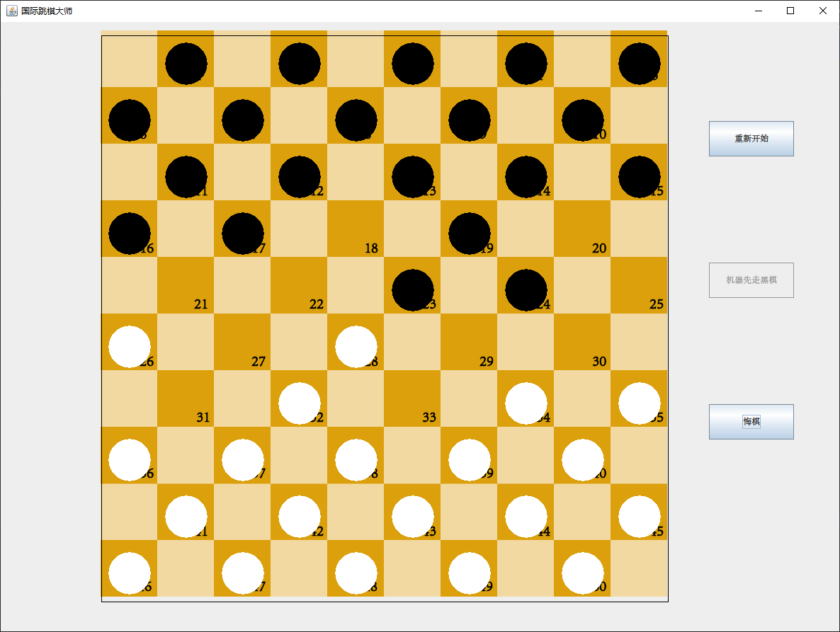The height and width of the screenshot is (632, 840).
Task: Click the white piece on square 47
Action: 243,573
